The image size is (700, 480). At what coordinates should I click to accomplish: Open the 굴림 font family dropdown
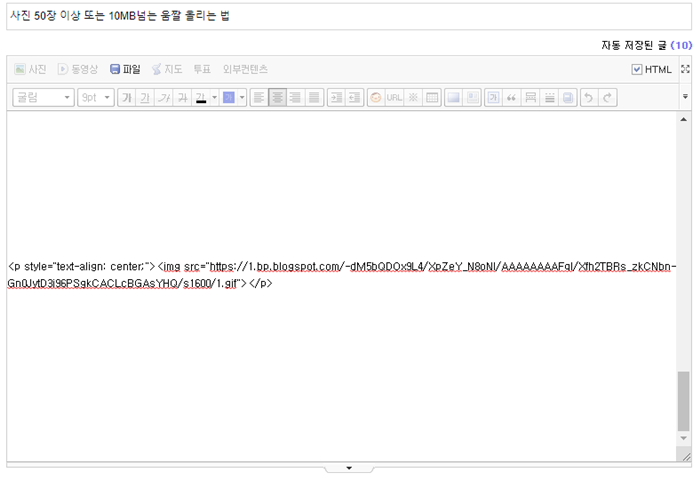pos(42,97)
